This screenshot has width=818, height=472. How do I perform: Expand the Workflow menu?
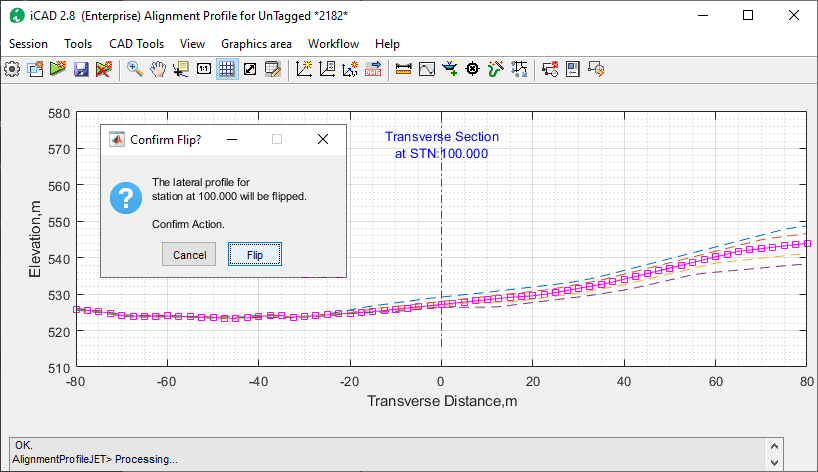[x=333, y=44]
